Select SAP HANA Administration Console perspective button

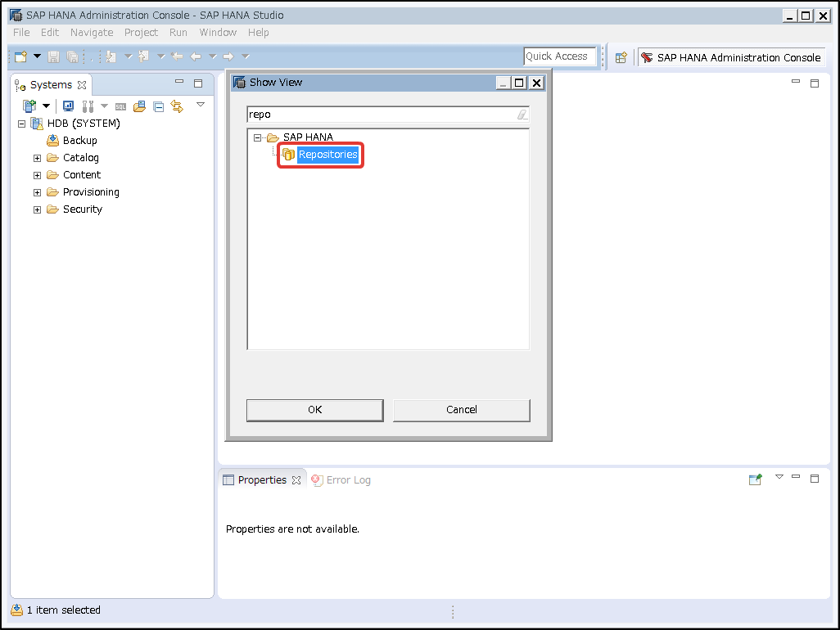coord(731,57)
